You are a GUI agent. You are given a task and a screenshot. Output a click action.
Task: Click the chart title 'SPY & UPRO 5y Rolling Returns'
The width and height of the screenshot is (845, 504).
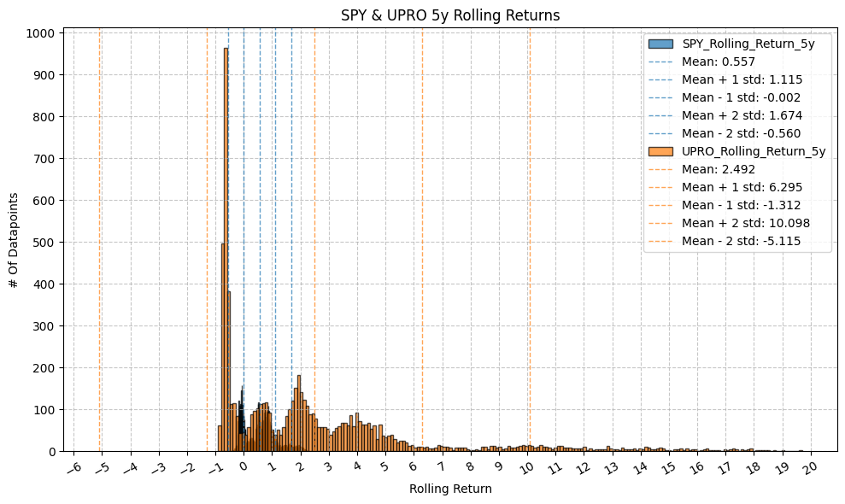pyautogui.click(x=450, y=15)
